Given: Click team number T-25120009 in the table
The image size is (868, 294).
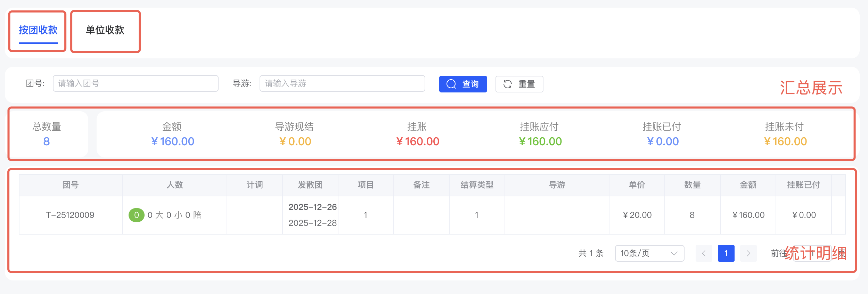Looking at the screenshot, I should 70,215.
